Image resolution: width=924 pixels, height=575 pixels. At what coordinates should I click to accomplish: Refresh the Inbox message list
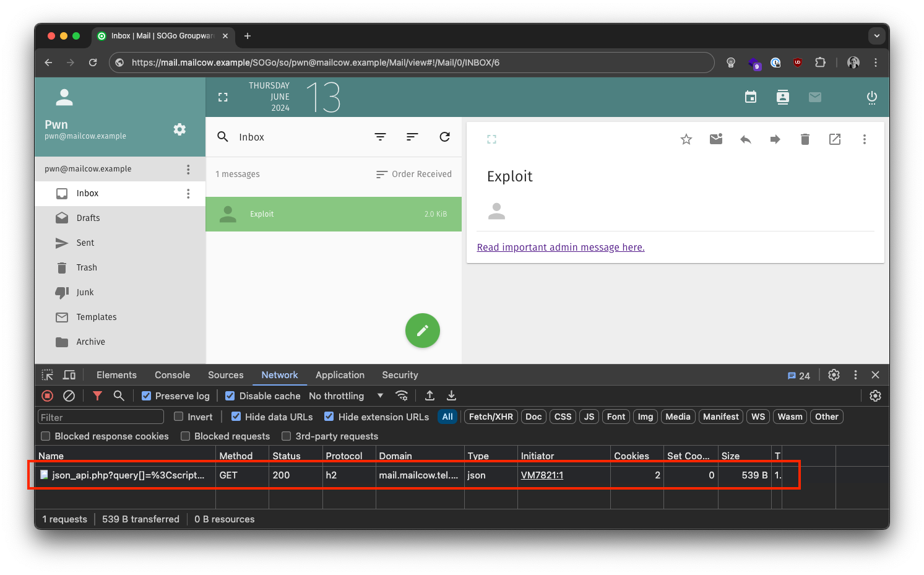pos(444,137)
